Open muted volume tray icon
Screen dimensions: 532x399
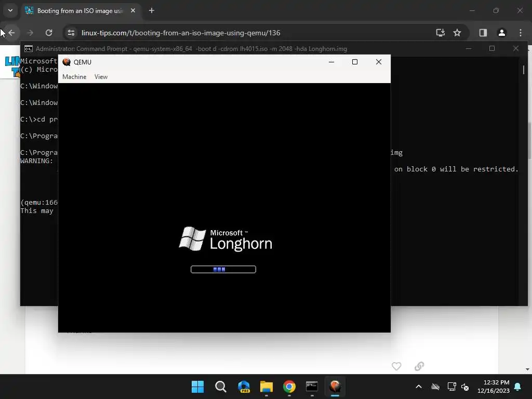tap(465, 387)
